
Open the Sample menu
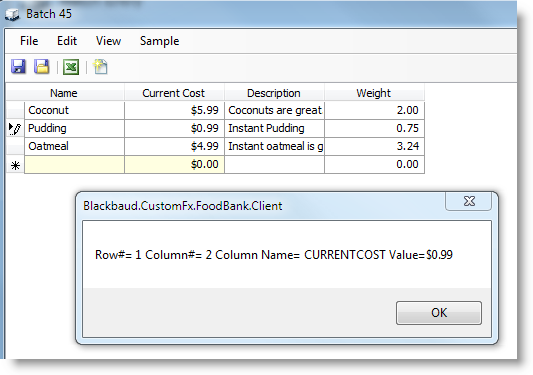(x=159, y=41)
